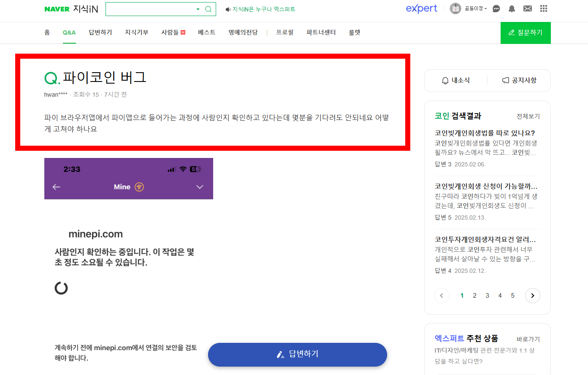
Task: Open result 코인투자개인회생자격요건 알려
Action: pos(485,239)
